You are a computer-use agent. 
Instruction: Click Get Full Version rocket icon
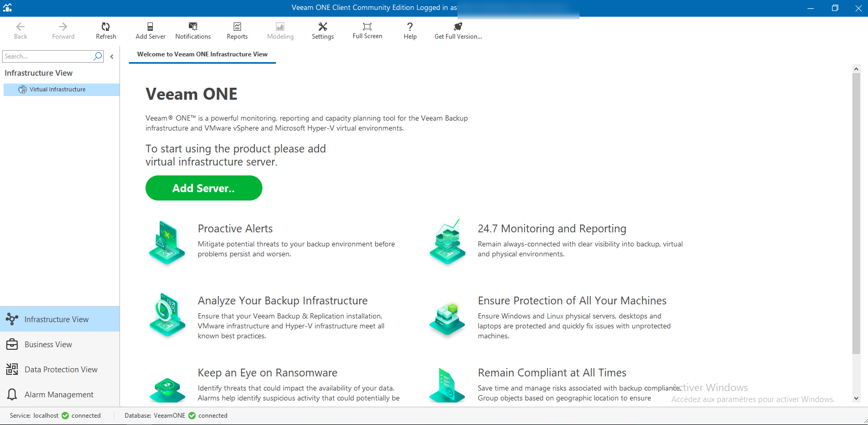point(458,27)
